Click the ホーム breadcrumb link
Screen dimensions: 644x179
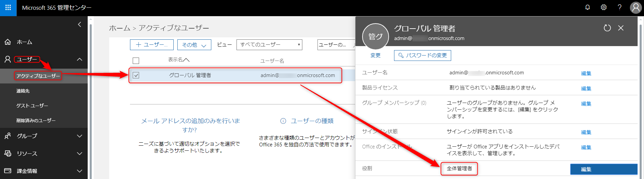click(x=120, y=28)
